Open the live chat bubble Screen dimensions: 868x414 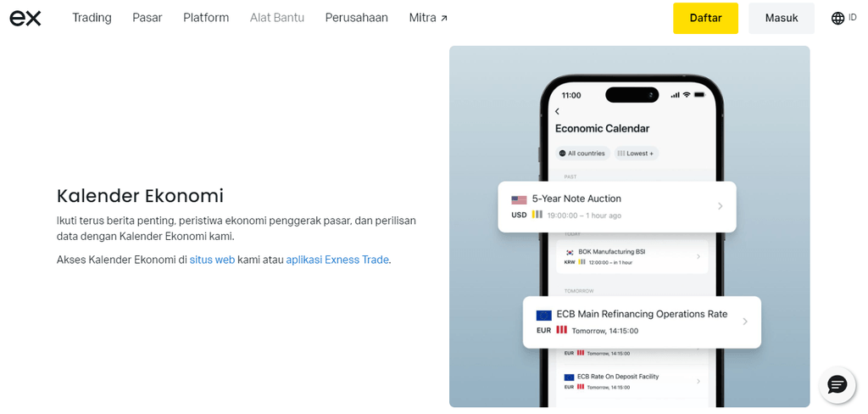point(837,384)
